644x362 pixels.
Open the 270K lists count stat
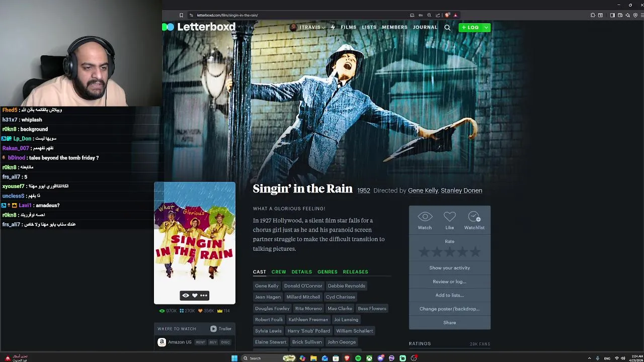click(187, 311)
